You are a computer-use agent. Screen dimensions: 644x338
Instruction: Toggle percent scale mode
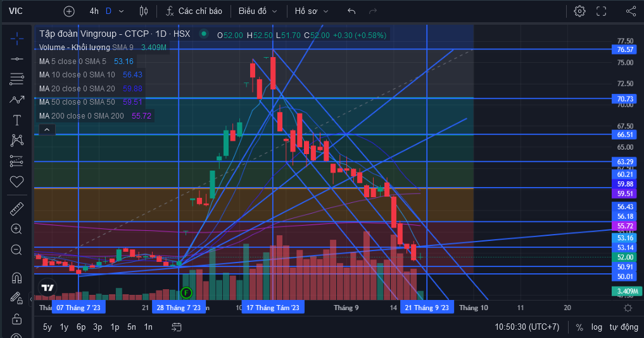579,327
